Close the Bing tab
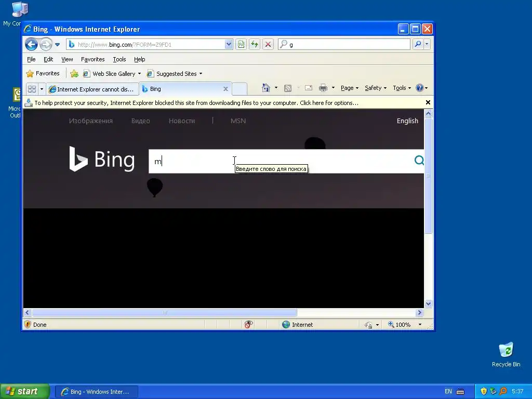 click(225, 89)
